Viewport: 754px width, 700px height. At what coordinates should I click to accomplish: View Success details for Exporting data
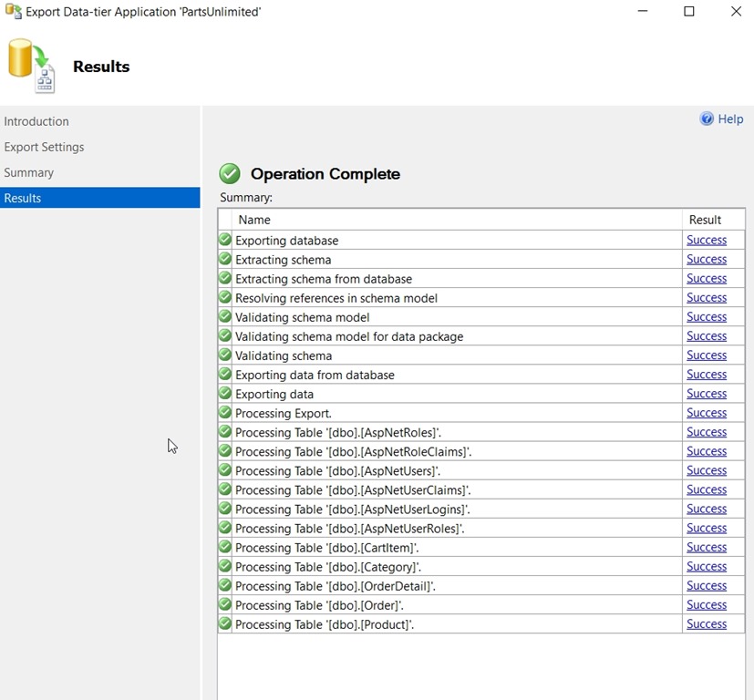click(707, 394)
